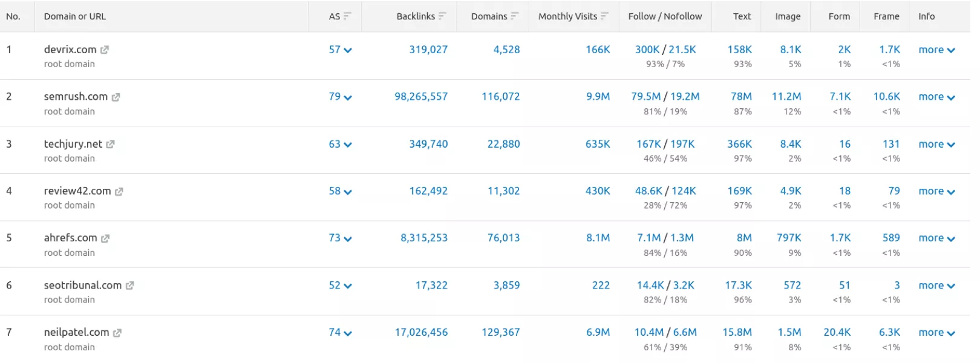Click ahrefs.com external link icon
Screen dimensions: 980x363
click(x=105, y=239)
